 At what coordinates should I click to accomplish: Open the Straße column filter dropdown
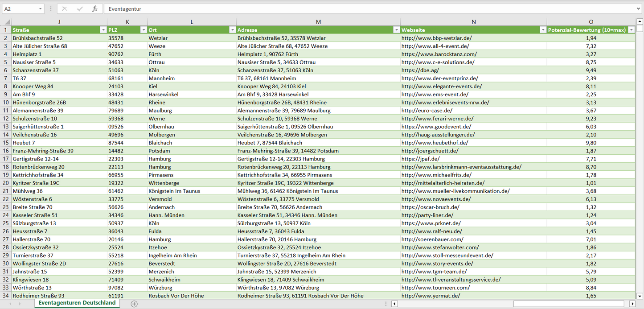(103, 30)
